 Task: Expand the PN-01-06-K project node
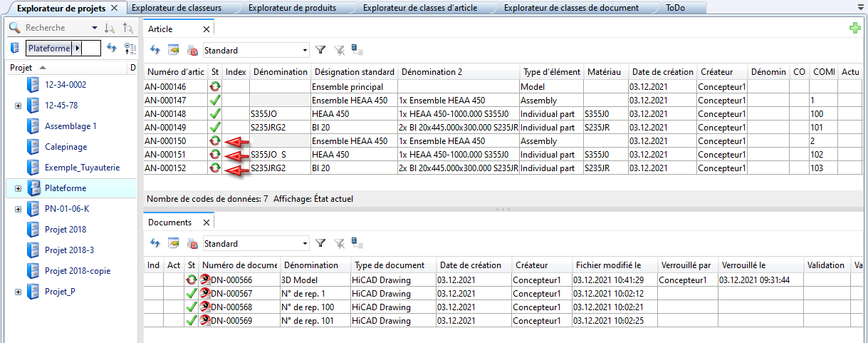click(x=18, y=209)
